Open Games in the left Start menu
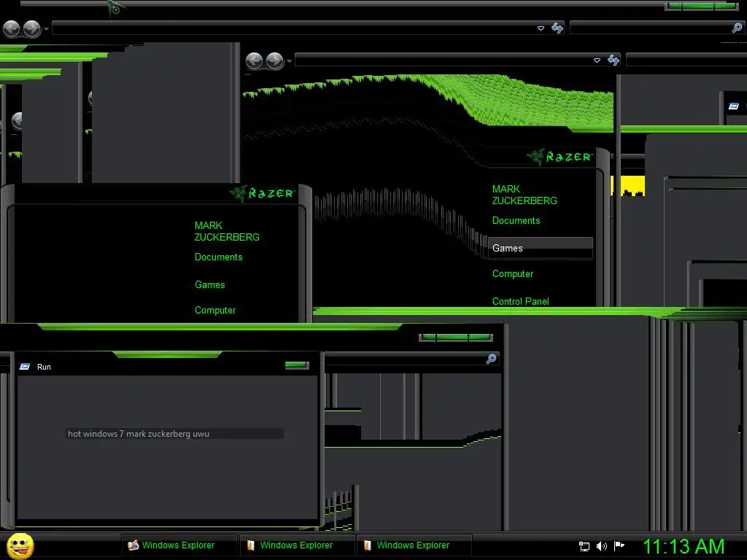The image size is (747, 560). 209,285
